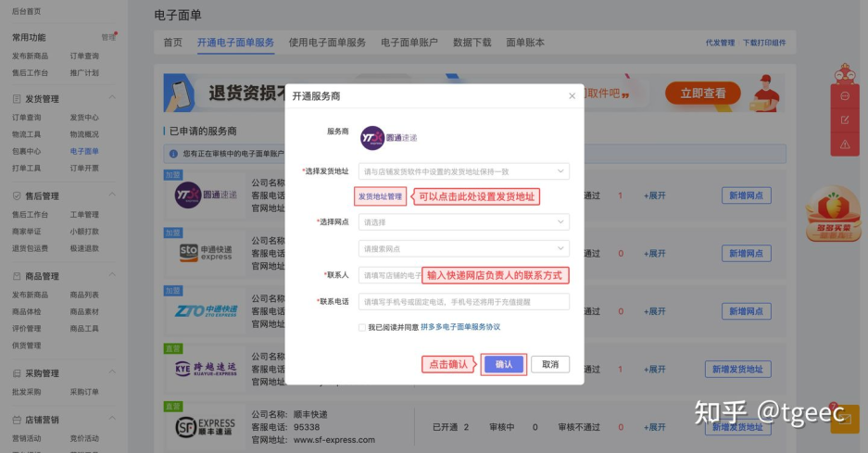Click the 跨越速运 KYE logo
The width and height of the screenshot is (868, 453).
[x=206, y=369]
